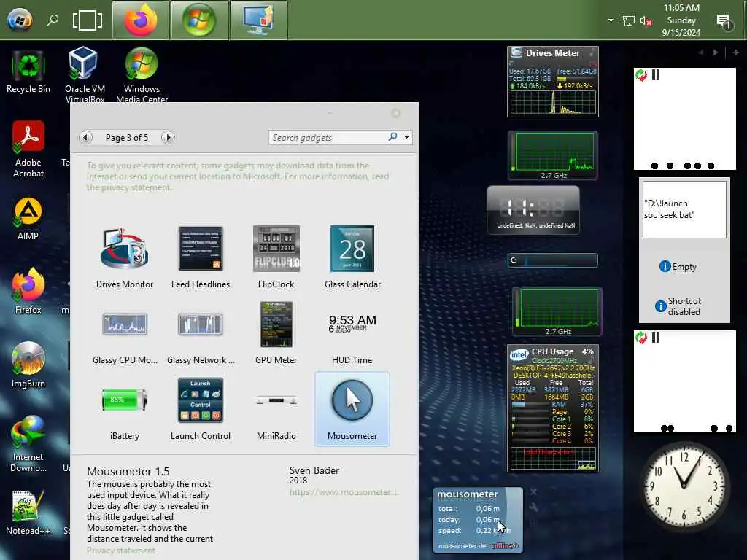Image resolution: width=747 pixels, height=560 pixels.
Task: Open taskbar search magnifier
Action: pyautogui.click(x=53, y=20)
